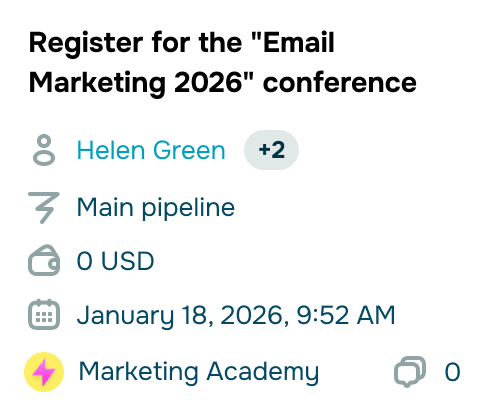Expand the +2 additional contacts badge
This screenshot has width=488, height=420.
271,150
